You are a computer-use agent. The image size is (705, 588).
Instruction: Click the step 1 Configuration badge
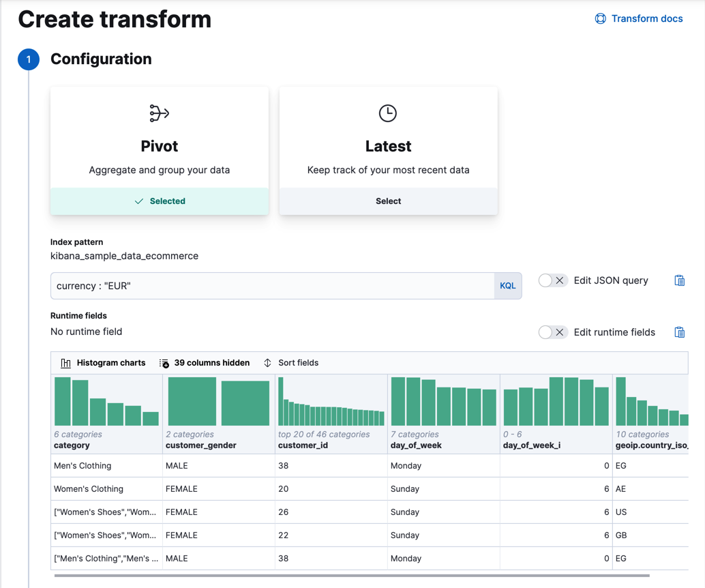[28, 59]
